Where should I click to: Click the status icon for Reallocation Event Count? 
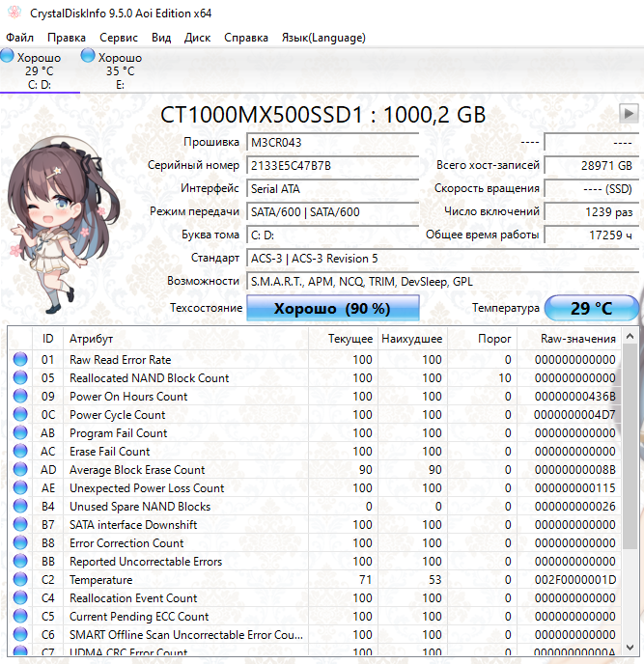pos(20,598)
